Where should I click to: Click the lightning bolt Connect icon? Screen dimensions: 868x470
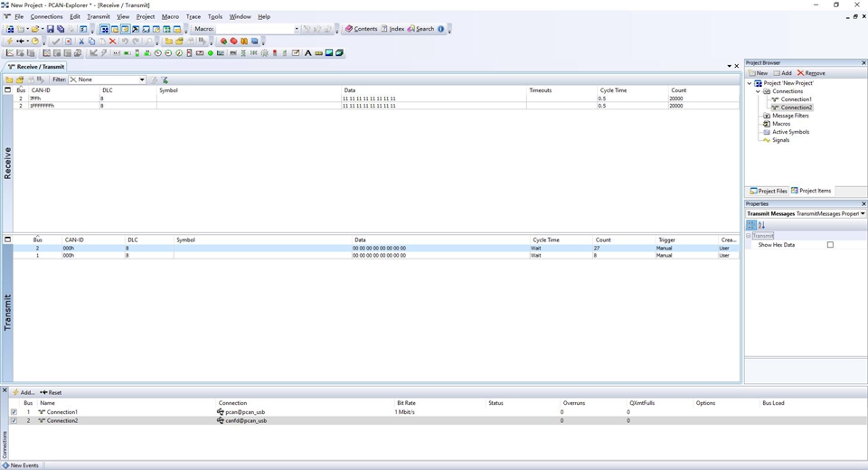coord(9,41)
